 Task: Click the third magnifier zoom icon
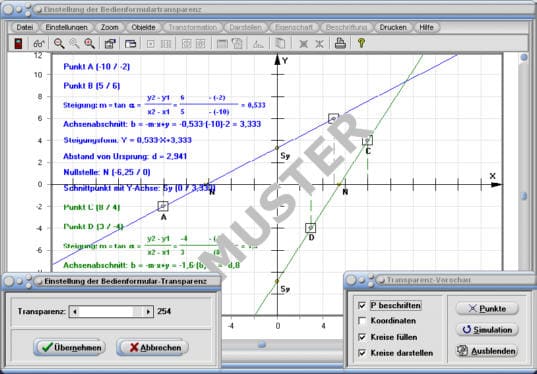click(x=89, y=43)
